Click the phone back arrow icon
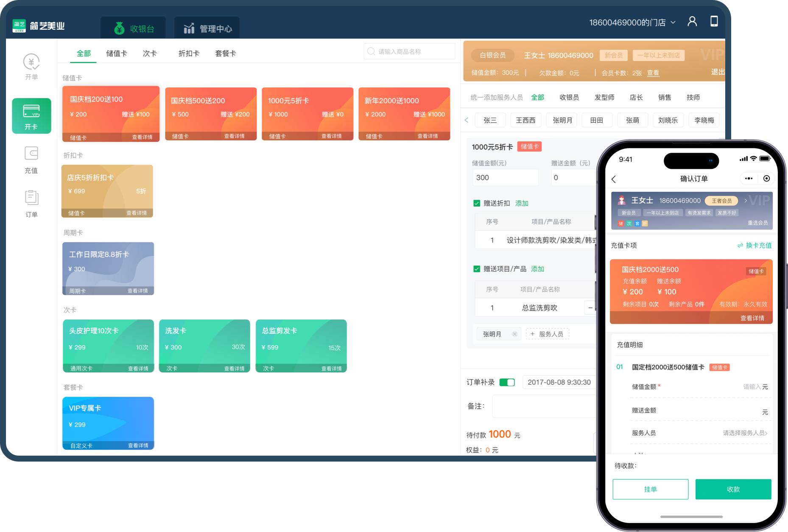This screenshot has width=788, height=532. coord(614,179)
